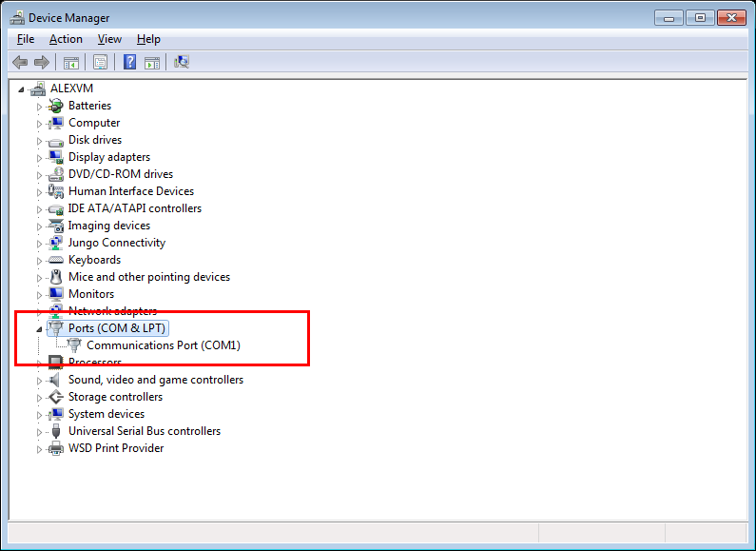756x551 pixels.
Task: Collapse the Ports (COM & LPT) node
Action: point(40,328)
